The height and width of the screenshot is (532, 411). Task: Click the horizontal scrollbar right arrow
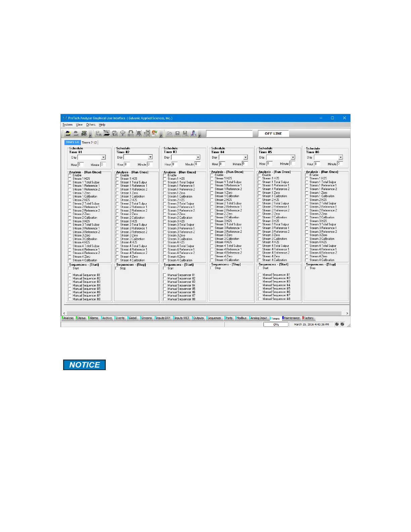tap(347, 313)
